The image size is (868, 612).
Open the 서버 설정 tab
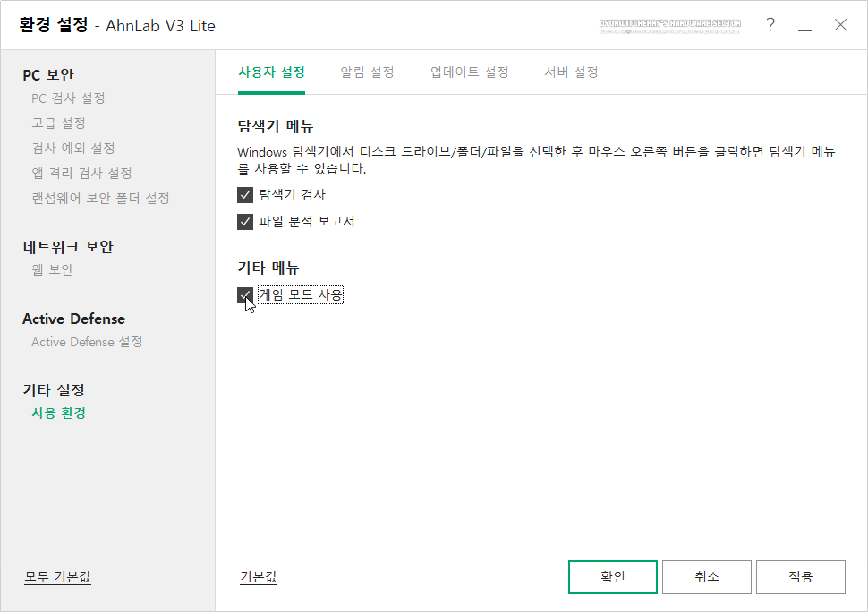[x=571, y=72]
